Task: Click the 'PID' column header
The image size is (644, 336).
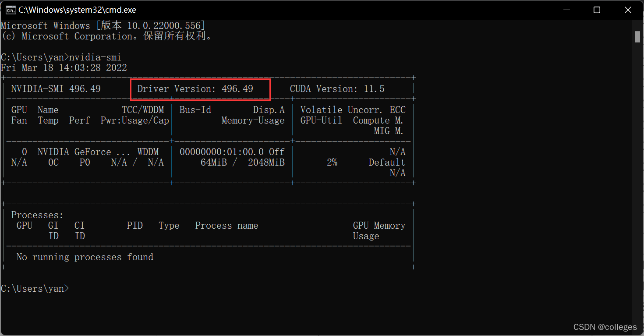Action: point(135,226)
